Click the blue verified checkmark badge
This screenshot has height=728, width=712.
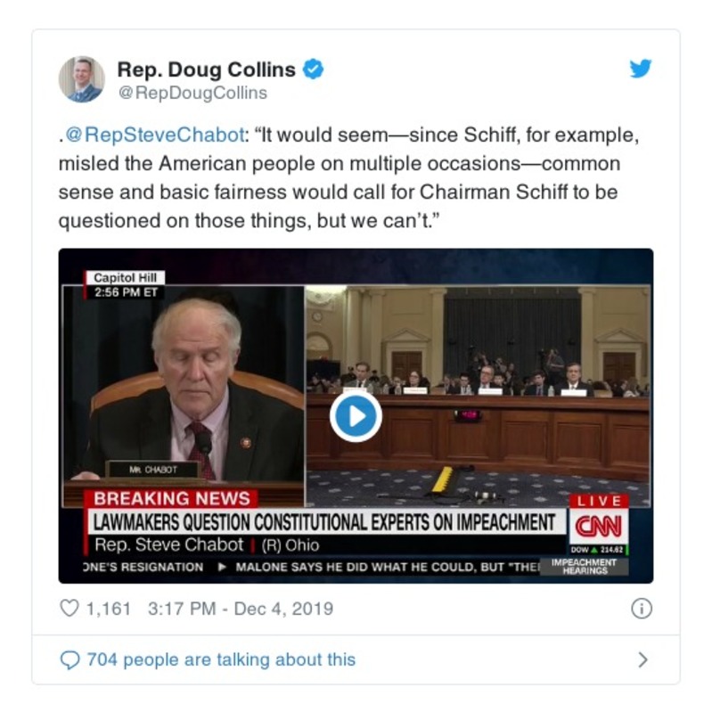coord(313,70)
